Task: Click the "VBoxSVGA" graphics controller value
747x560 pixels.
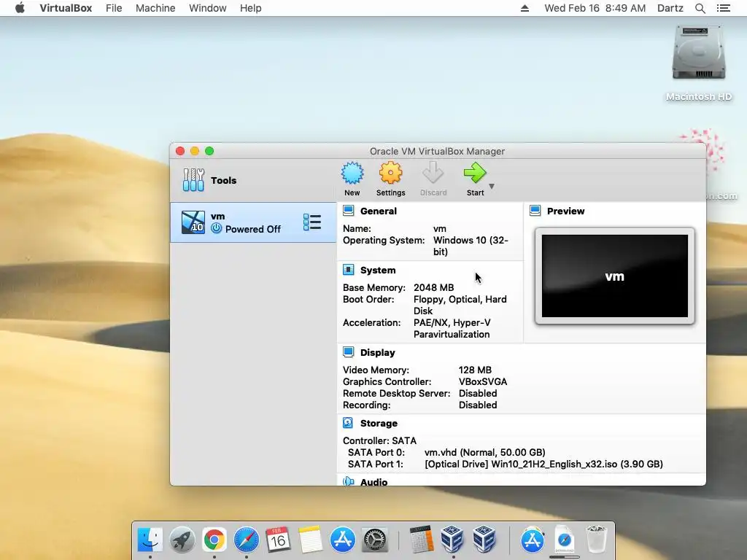Action: point(483,382)
